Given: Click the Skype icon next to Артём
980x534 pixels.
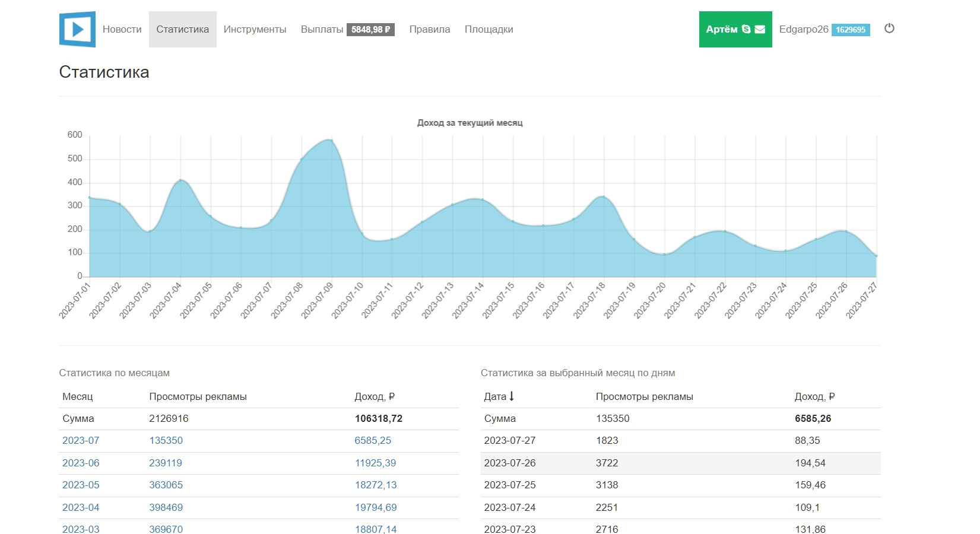Looking at the screenshot, I should [746, 29].
